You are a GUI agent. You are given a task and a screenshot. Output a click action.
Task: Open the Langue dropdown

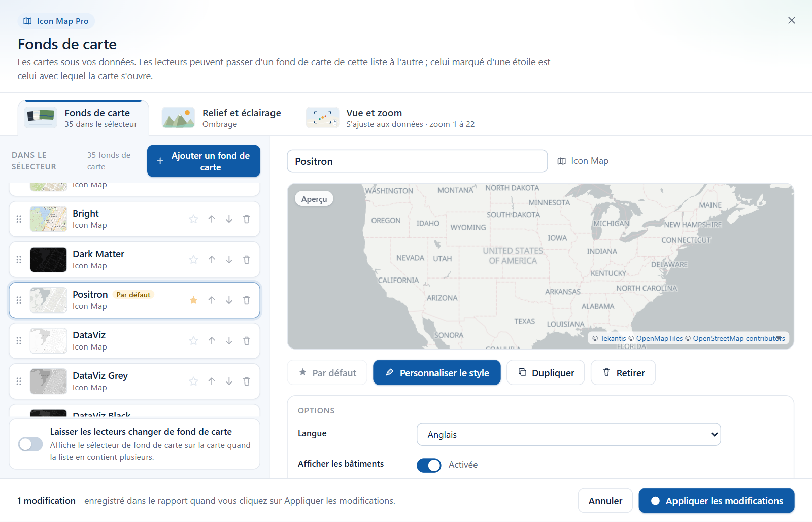[568, 435]
